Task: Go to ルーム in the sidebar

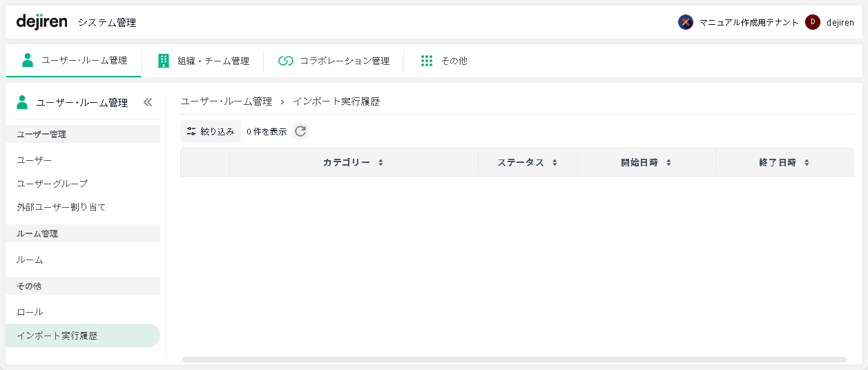Action: click(x=30, y=260)
